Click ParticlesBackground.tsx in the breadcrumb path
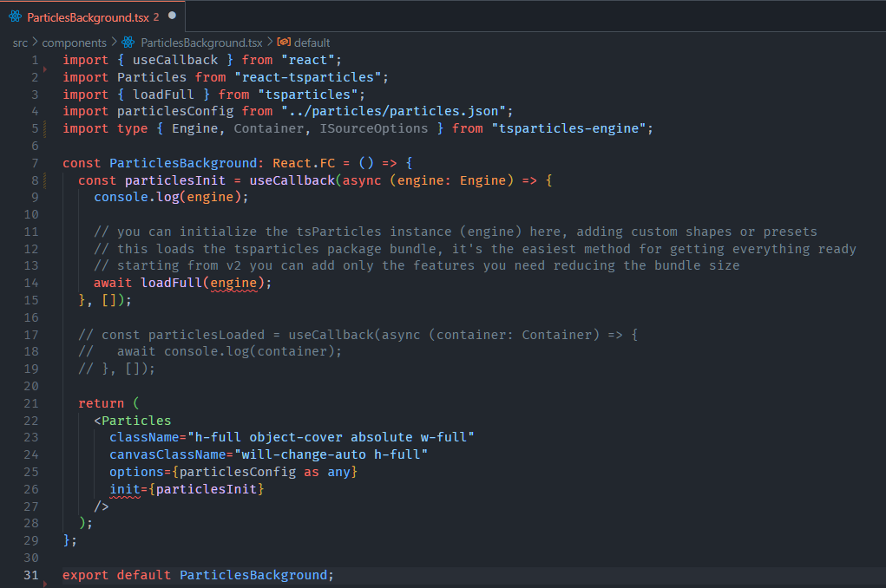This screenshot has height=588, width=886. (x=201, y=42)
